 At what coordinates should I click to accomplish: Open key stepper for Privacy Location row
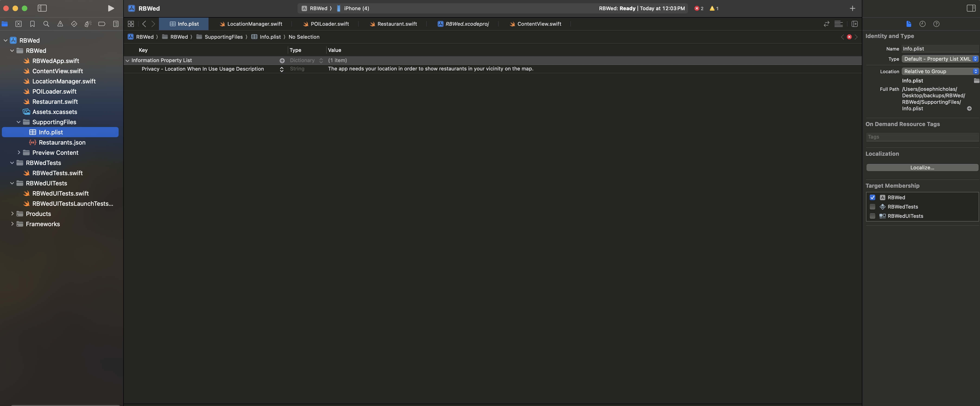pos(281,69)
